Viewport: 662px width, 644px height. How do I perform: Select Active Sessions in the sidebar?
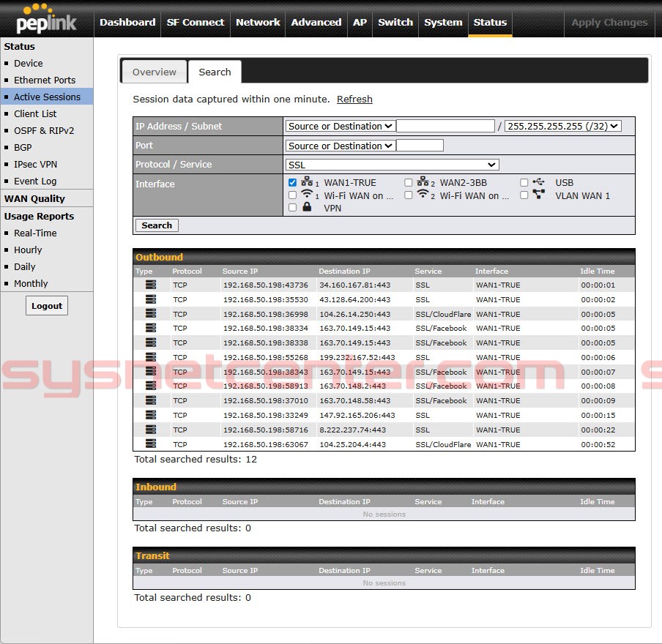tap(47, 97)
